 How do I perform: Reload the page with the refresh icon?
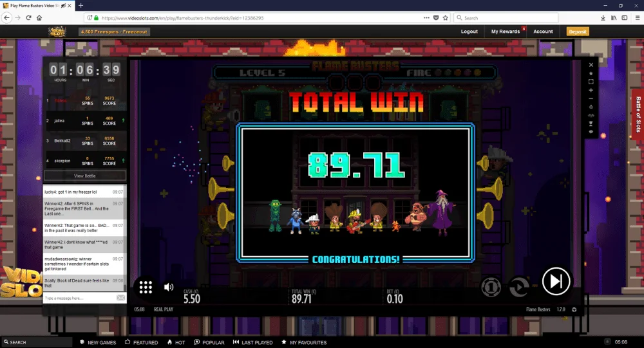coord(29,17)
